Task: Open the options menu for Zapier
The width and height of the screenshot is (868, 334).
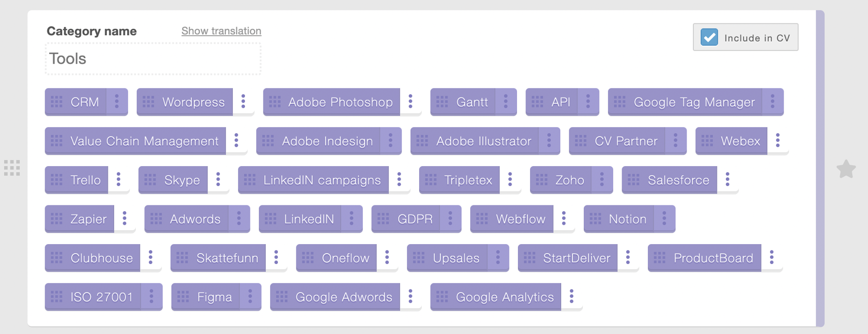Action: pyautogui.click(x=125, y=218)
